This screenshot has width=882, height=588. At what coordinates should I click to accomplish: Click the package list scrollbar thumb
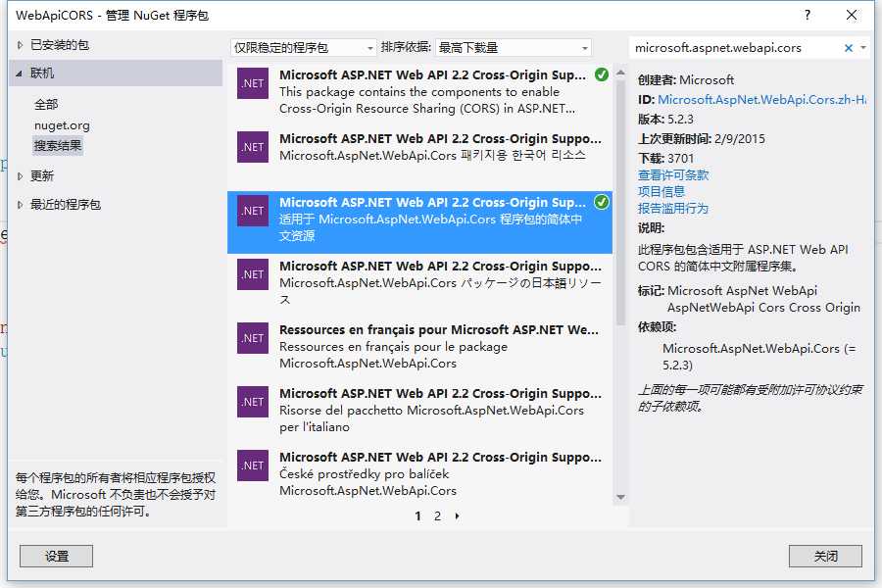pos(621,203)
